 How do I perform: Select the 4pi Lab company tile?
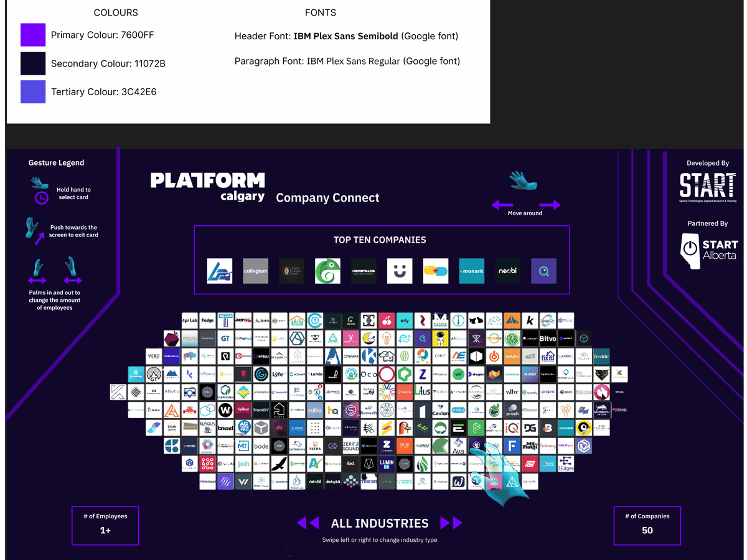click(x=190, y=320)
